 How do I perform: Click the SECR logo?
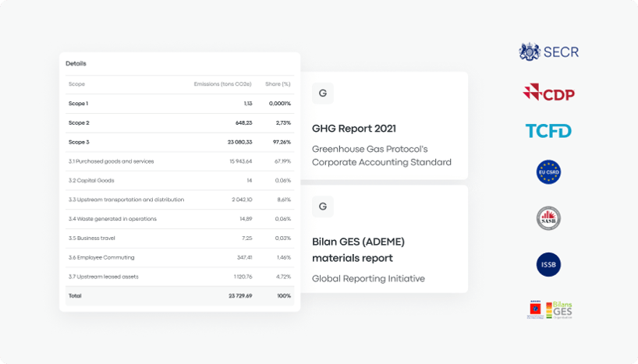548,51
